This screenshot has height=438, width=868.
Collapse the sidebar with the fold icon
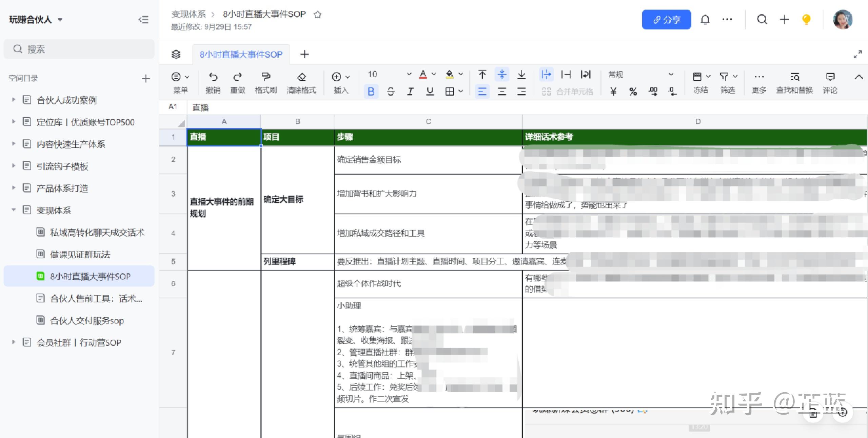point(143,20)
